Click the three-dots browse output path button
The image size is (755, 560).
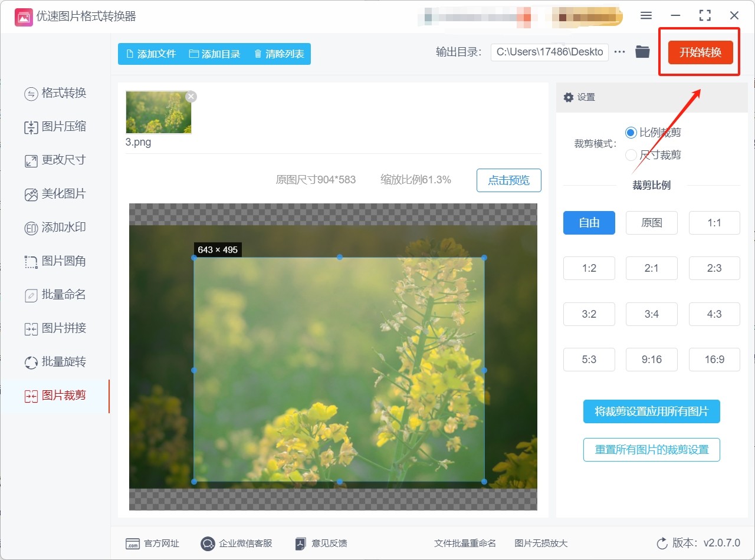click(619, 52)
